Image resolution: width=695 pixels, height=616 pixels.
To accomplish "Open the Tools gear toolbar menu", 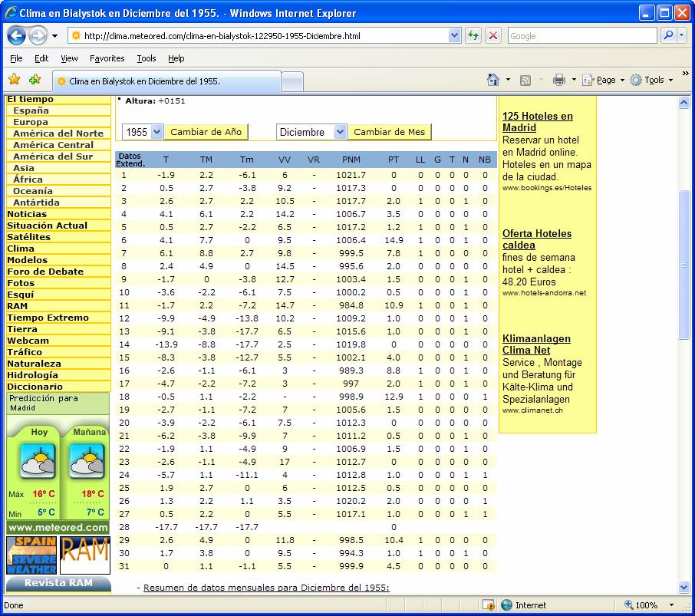I will (x=651, y=81).
